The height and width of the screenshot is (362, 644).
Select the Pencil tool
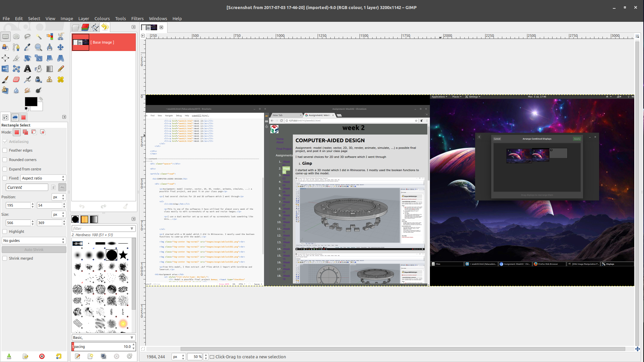[x=61, y=69]
